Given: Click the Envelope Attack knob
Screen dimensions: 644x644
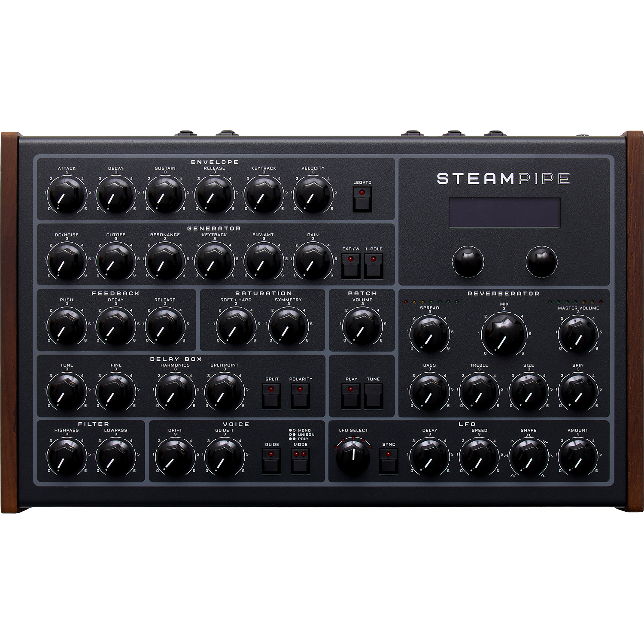Looking at the screenshot, I should click(x=67, y=195).
